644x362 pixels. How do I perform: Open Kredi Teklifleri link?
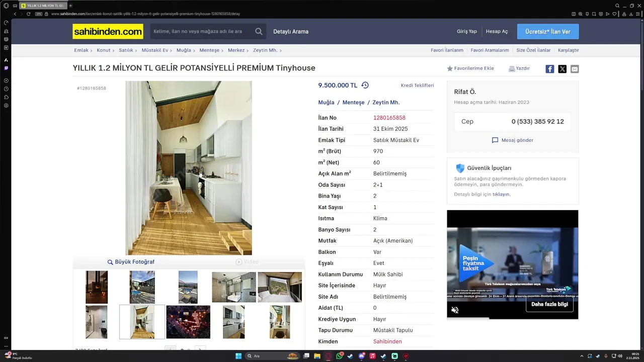click(x=417, y=85)
